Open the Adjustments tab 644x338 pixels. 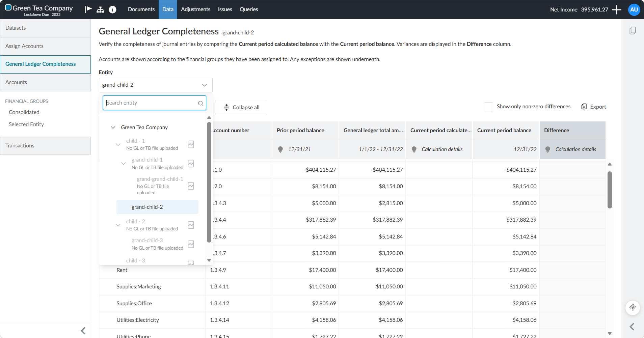pyautogui.click(x=195, y=9)
